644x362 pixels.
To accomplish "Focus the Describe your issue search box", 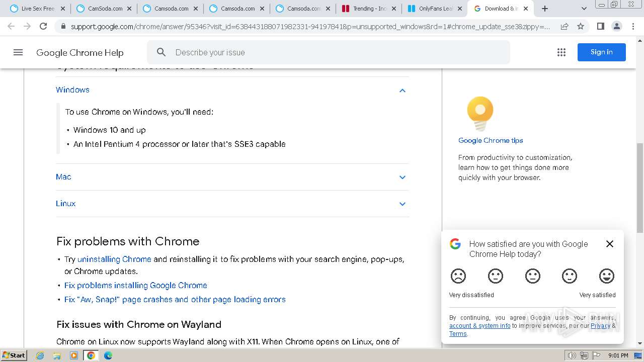I will (x=329, y=52).
